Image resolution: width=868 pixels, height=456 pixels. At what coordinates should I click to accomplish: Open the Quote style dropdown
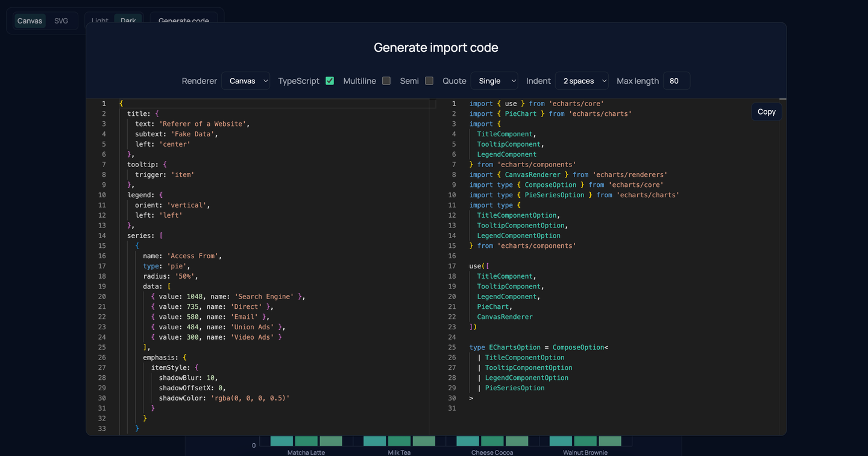(x=494, y=80)
